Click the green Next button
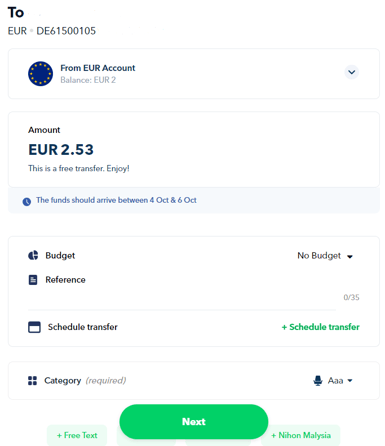Screen dimensions: 385x446 tap(194, 422)
